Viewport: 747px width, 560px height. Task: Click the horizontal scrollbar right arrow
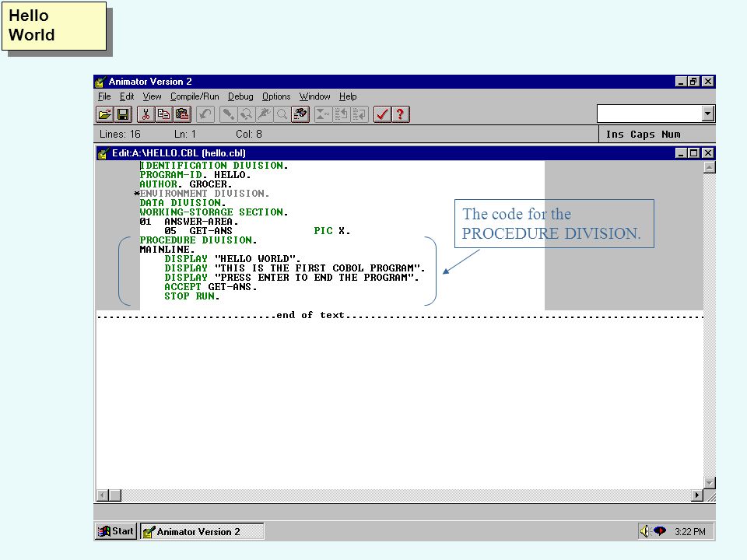[697, 495]
